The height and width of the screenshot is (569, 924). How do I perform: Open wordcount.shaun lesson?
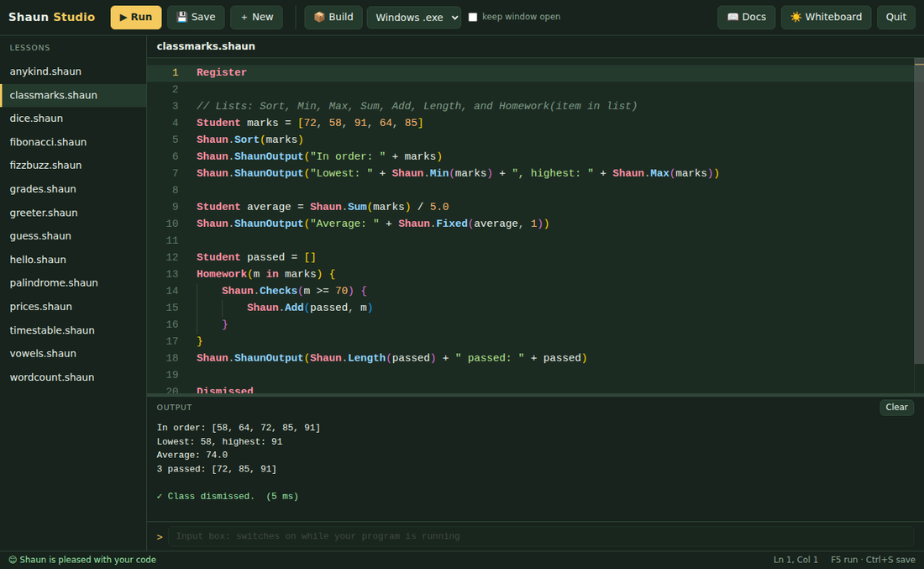73,377
